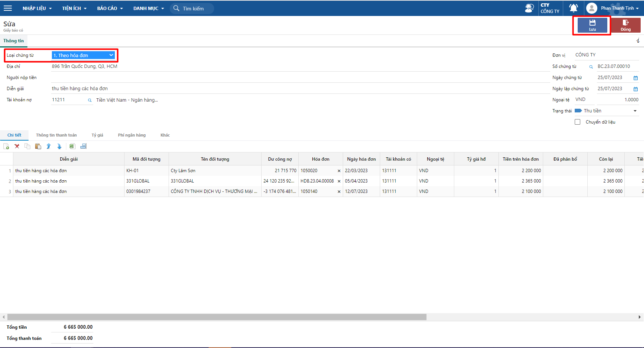Open the NHẬP LIỆU menu

pos(37,8)
